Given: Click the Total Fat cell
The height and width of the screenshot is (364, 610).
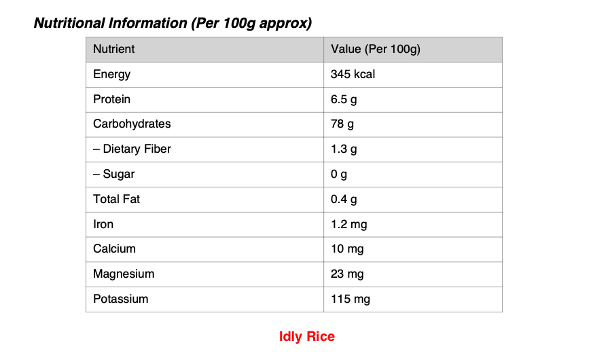Looking at the screenshot, I should pos(116,199).
